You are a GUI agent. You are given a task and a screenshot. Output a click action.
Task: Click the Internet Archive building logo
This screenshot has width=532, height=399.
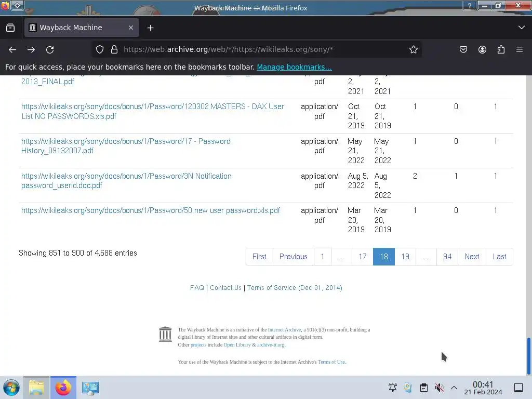tap(165, 334)
